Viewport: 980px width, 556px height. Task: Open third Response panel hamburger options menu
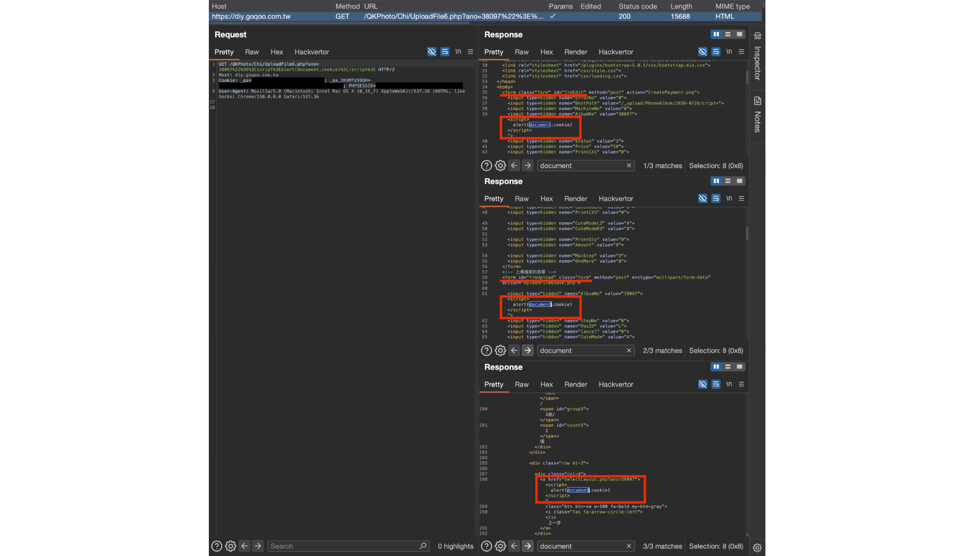741,384
